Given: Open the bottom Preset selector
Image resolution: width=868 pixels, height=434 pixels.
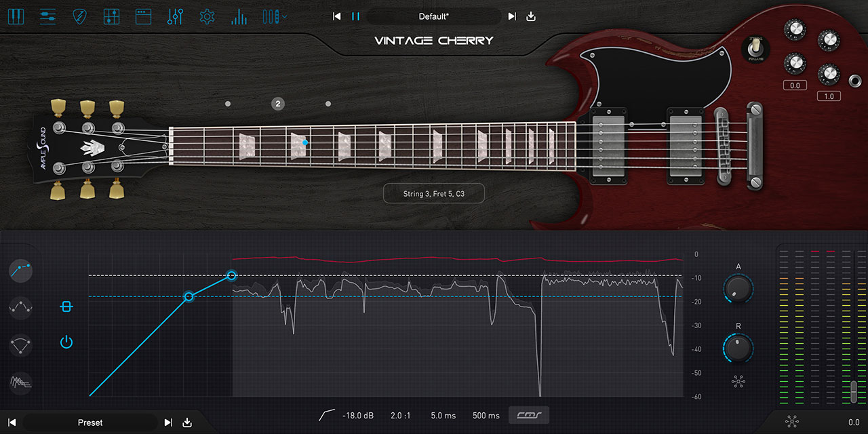Looking at the screenshot, I should 90,422.
